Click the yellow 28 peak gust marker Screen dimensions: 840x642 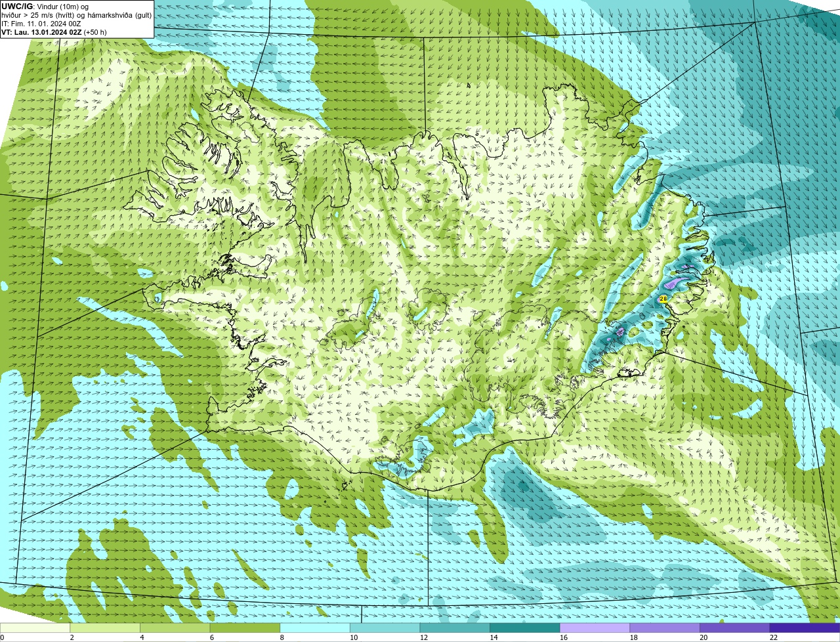point(663,299)
